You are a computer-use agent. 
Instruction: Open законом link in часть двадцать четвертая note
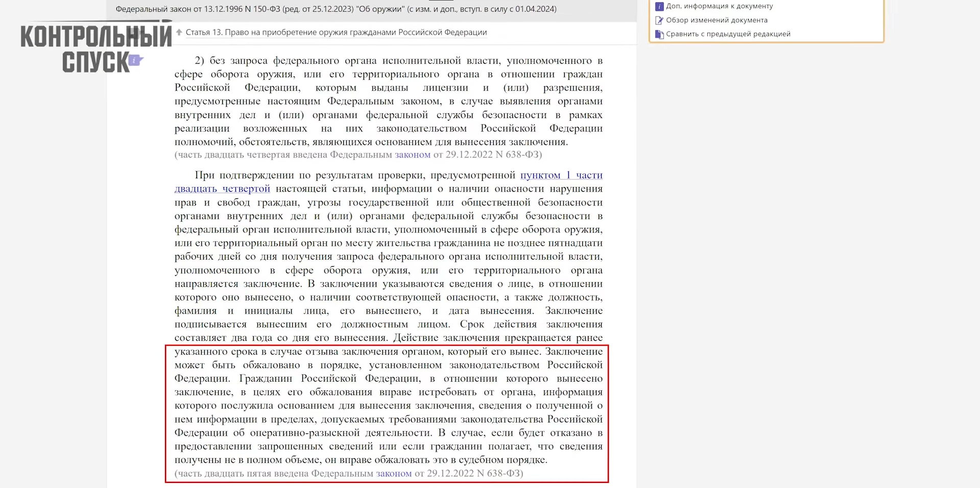[x=412, y=154]
